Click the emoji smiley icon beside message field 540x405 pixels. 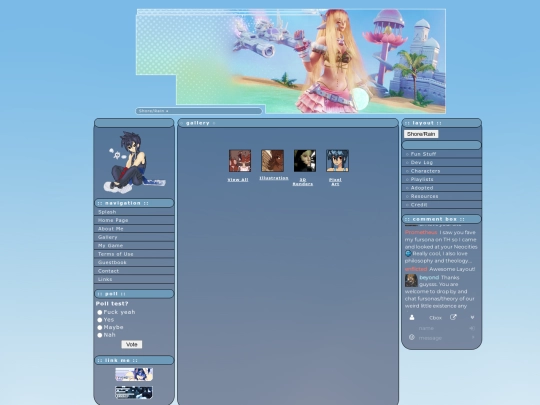[412, 337]
